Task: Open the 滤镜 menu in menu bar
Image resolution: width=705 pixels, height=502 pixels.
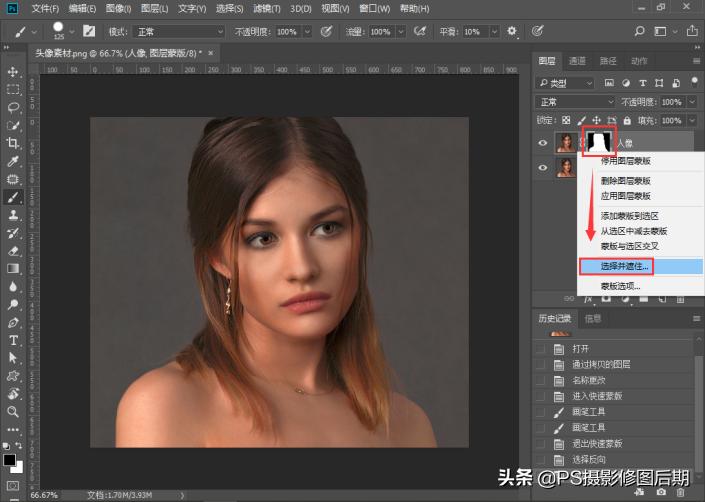Action: tap(267, 8)
